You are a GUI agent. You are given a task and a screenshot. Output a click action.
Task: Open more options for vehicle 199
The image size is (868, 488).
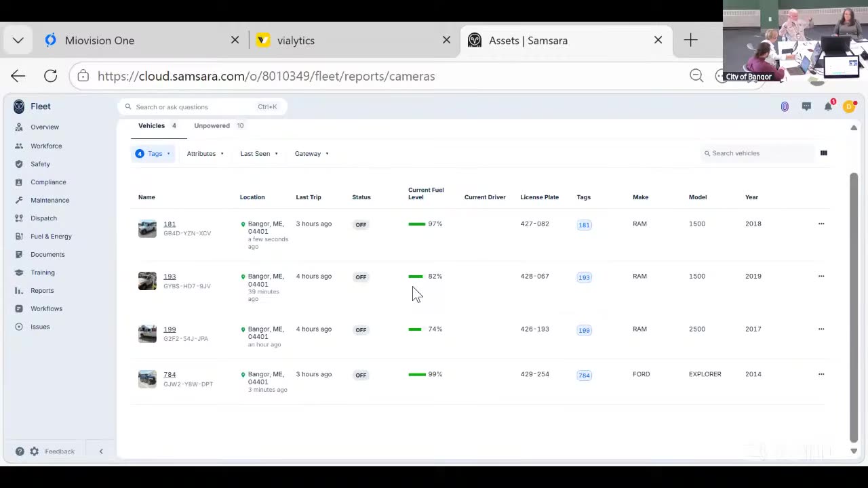(821, 329)
